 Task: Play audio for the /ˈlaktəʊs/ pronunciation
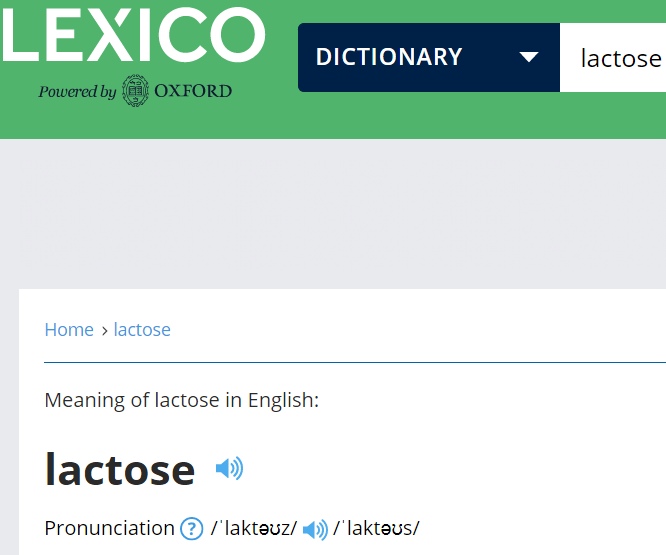pyautogui.click(x=315, y=530)
